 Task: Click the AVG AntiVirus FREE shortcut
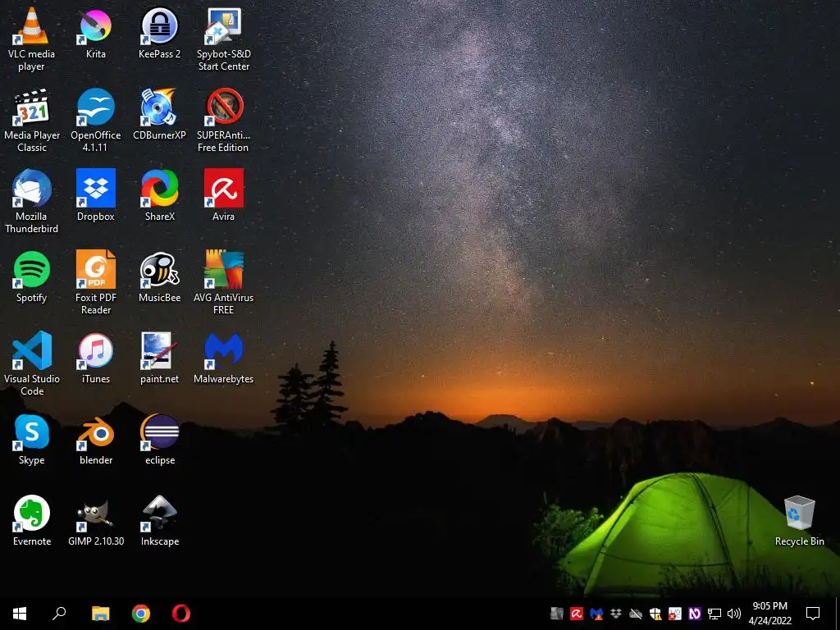click(223, 283)
